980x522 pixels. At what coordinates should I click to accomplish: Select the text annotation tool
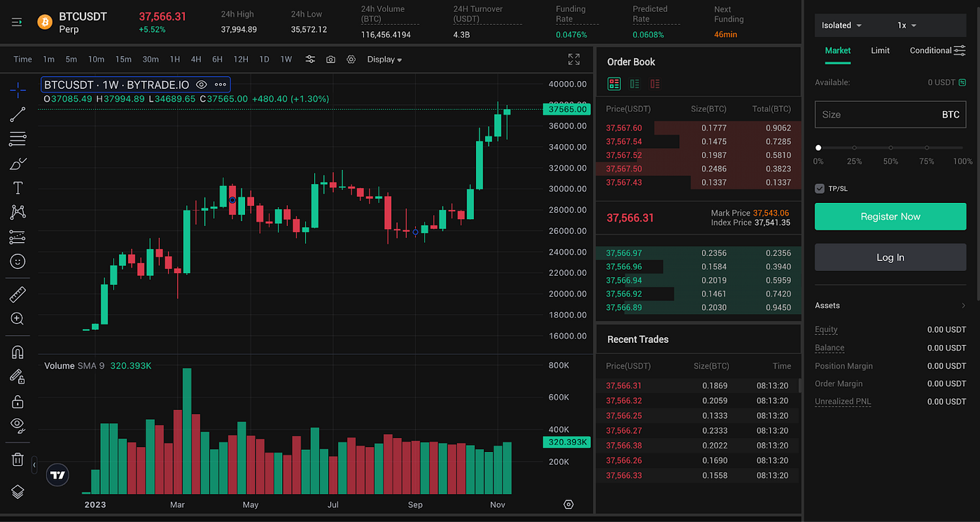coord(17,188)
